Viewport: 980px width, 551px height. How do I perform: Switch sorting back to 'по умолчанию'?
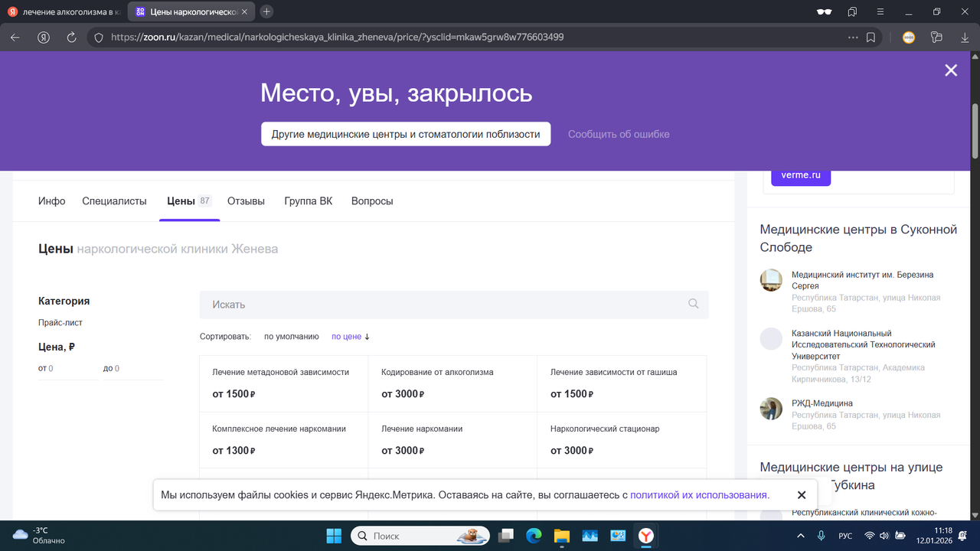tap(291, 336)
